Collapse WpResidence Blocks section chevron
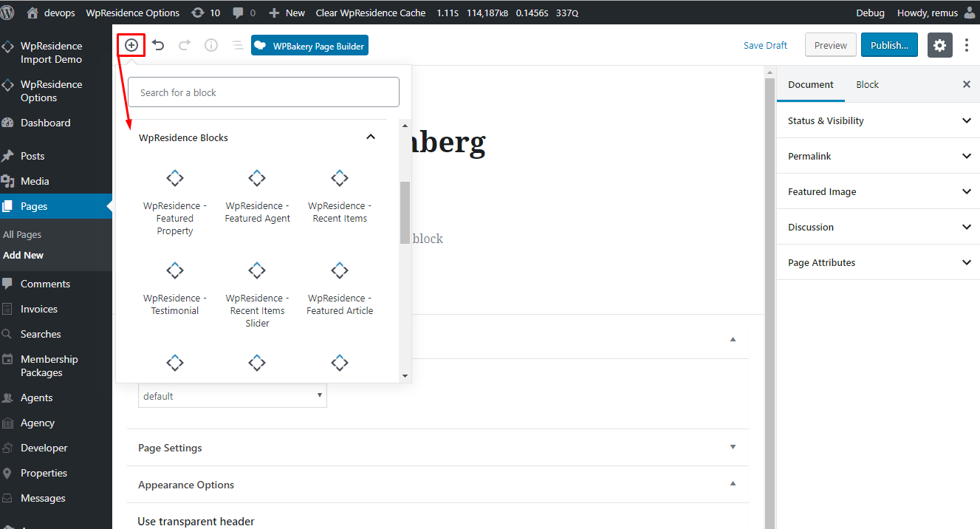The height and width of the screenshot is (529, 980). 371,137
